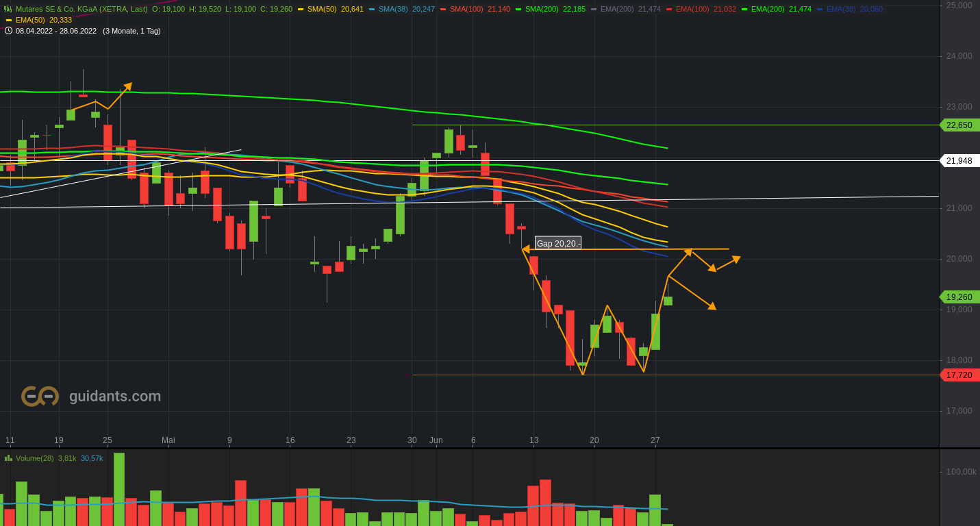
Task: Open the date range clock icon
Action: click(8, 31)
